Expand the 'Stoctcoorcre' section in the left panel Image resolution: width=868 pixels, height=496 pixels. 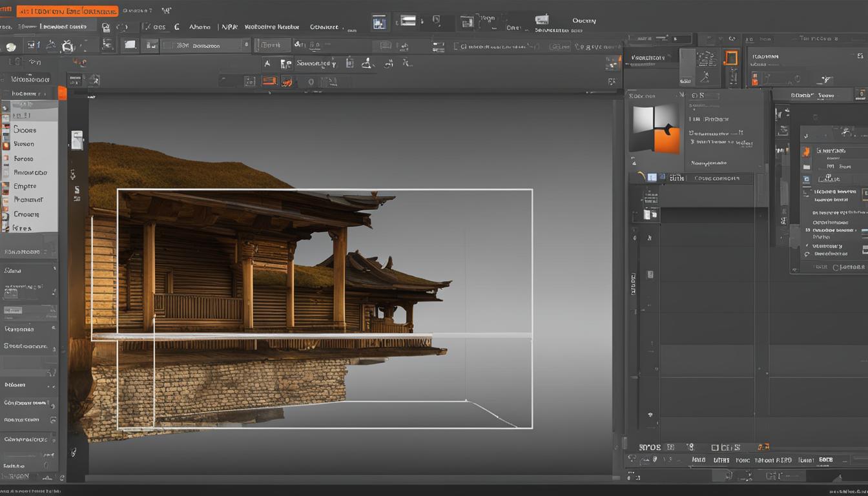(27, 346)
